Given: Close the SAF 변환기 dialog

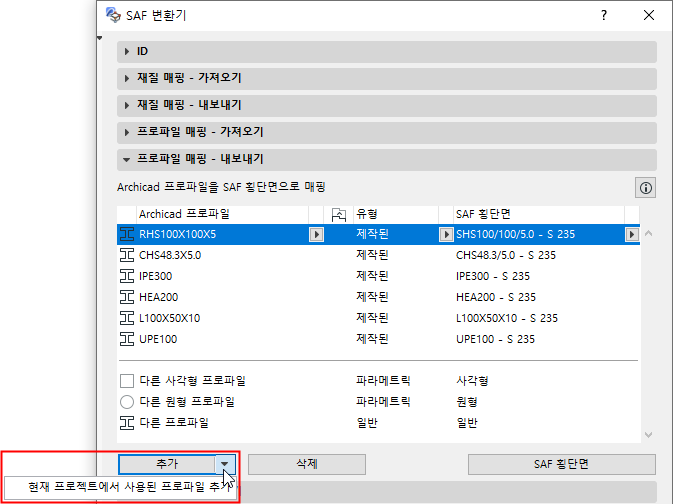Looking at the screenshot, I should click(649, 15).
